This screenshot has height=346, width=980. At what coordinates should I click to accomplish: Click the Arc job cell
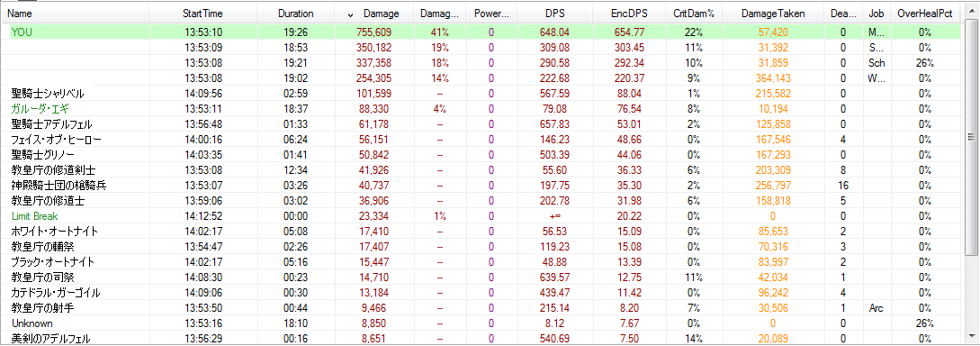point(876,308)
